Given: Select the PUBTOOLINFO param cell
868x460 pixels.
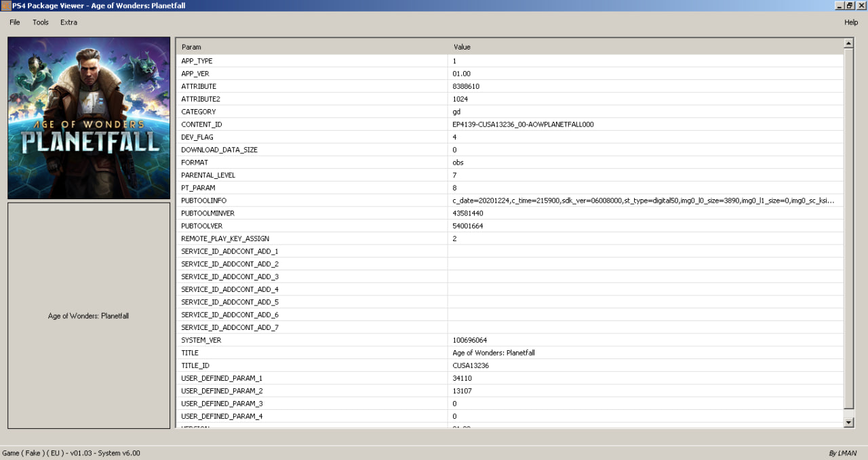Looking at the screenshot, I should coord(312,201).
